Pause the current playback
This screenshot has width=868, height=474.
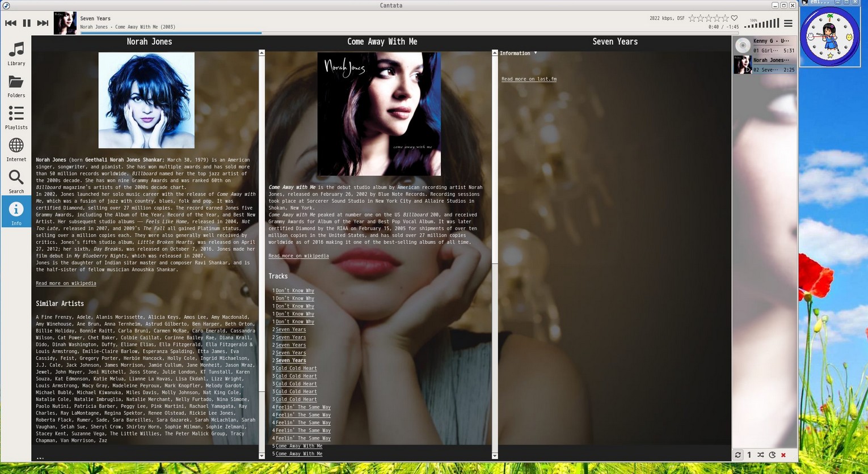point(26,23)
